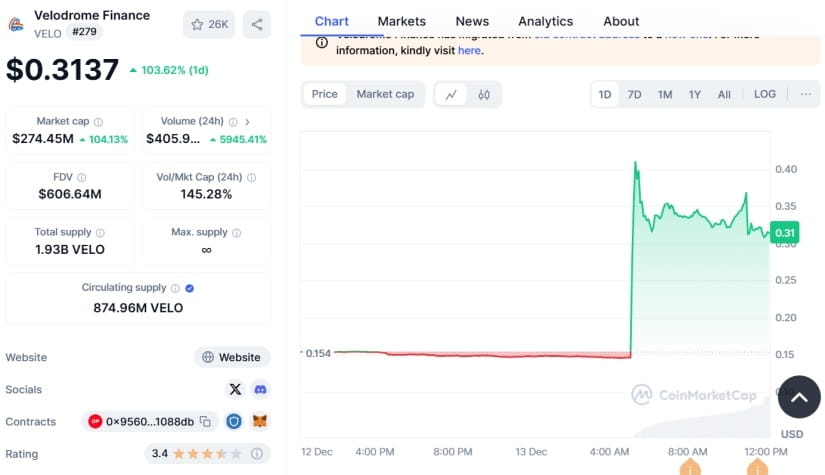825x475 pixels.
Task: Set chart range to 1M
Action: click(x=665, y=95)
